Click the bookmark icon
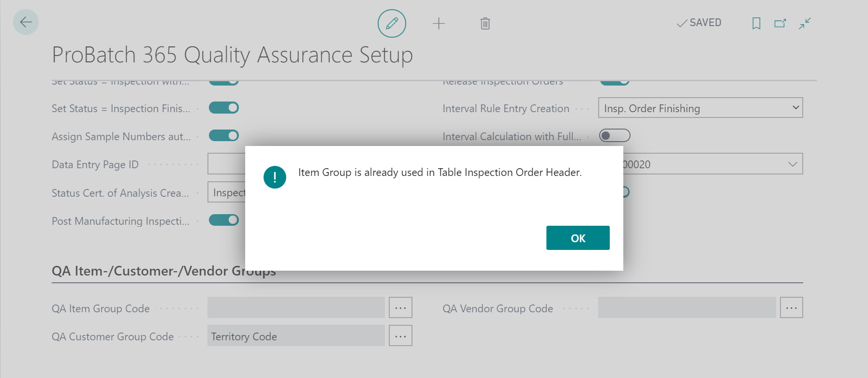 756,23
